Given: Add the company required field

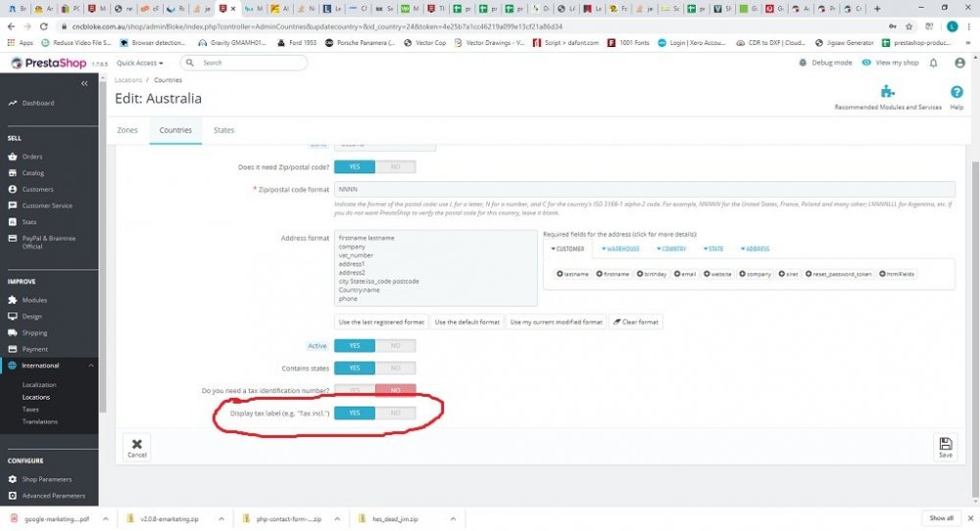Looking at the screenshot, I should [755, 274].
